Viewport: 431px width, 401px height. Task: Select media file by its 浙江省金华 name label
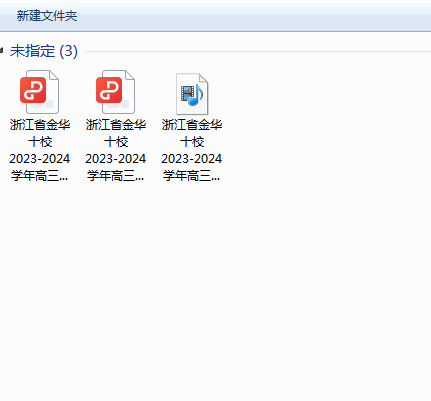tap(192, 125)
